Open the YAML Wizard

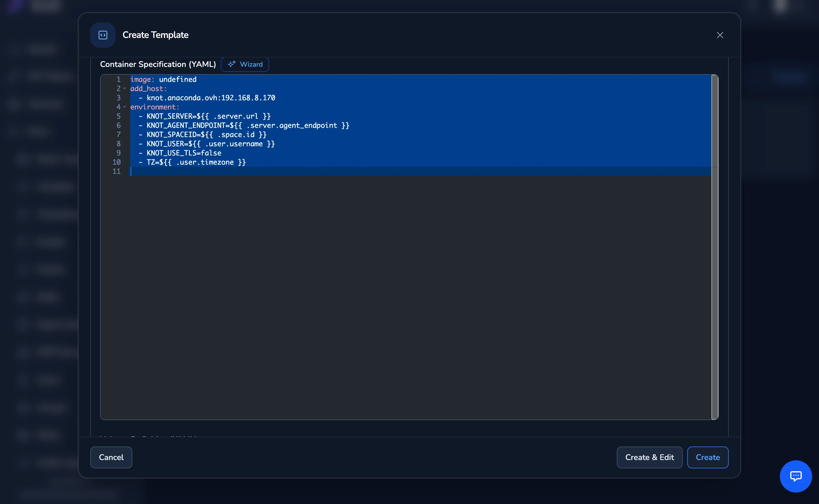tap(245, 64)
